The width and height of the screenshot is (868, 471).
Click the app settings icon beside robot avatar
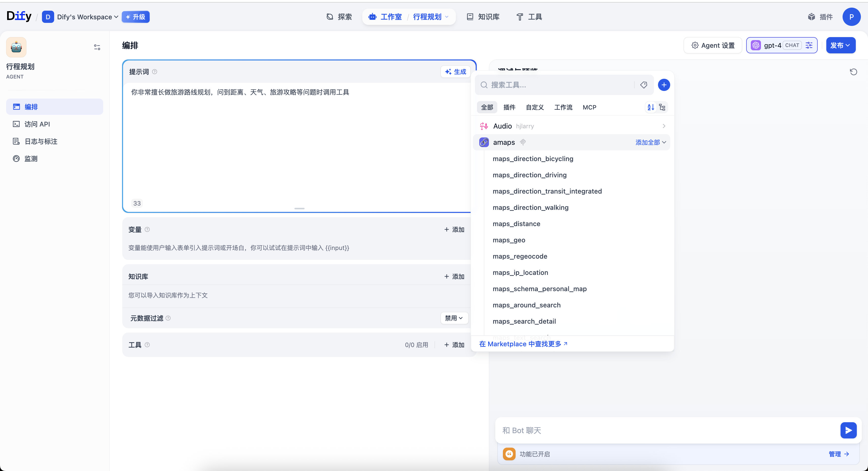click(97, 47)
